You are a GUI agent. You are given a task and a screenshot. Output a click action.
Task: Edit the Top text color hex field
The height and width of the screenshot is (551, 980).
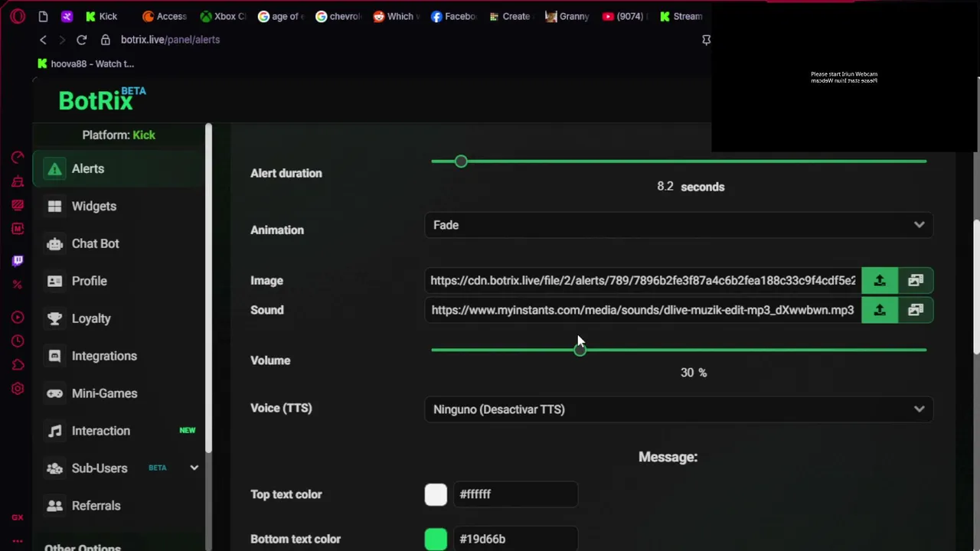(515, 494)
